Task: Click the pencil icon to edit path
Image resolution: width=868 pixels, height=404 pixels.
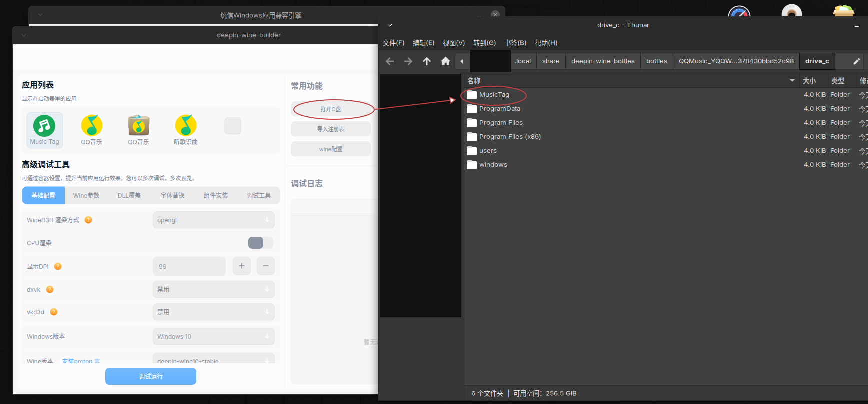Action: (x=856, y=61)
